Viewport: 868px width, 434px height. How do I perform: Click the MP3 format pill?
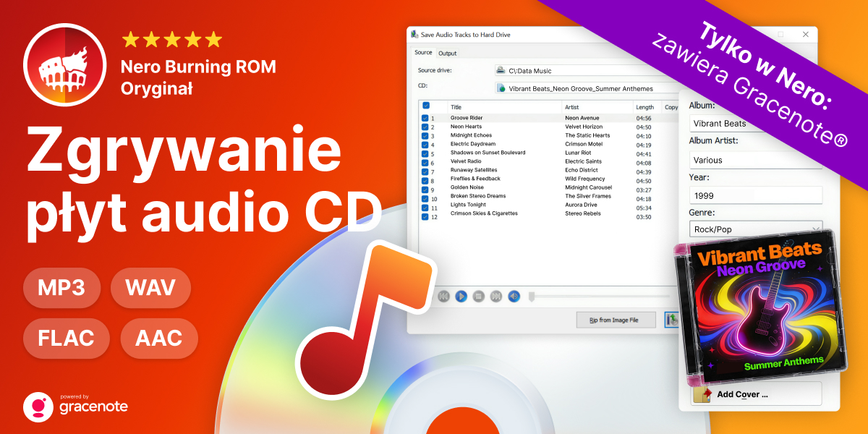point(62,288)
